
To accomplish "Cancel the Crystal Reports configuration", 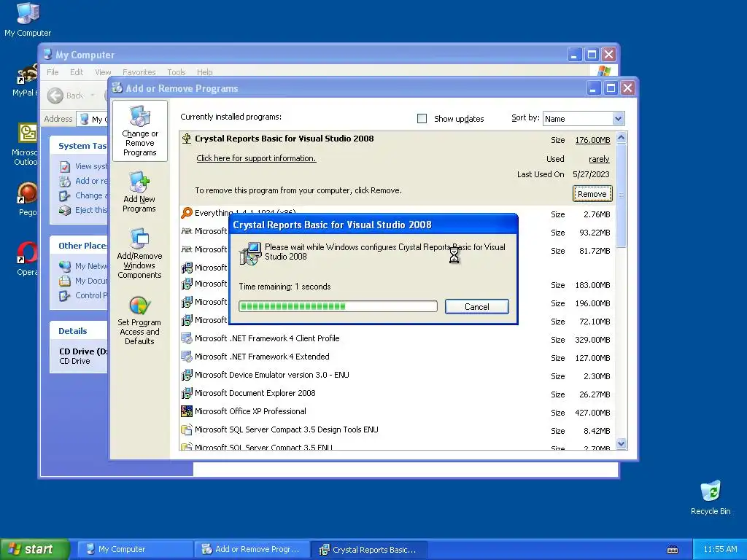I will [477, 307].
